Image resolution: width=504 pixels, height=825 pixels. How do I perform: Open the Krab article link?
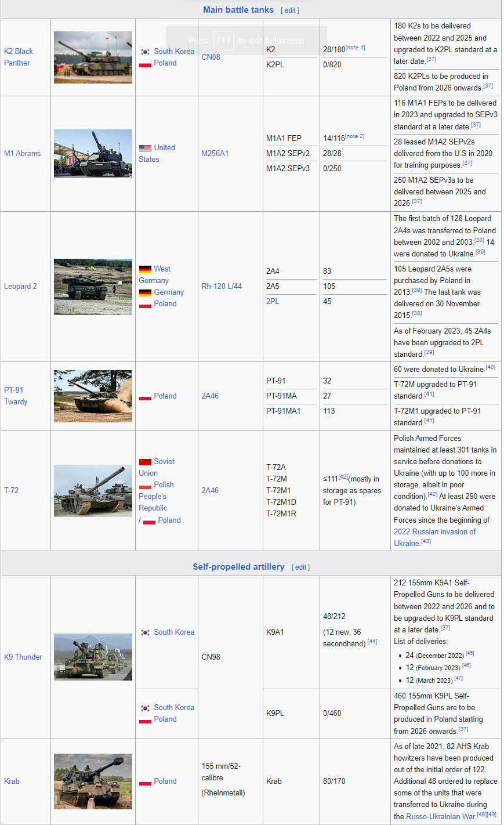click(x=12, y=781)
